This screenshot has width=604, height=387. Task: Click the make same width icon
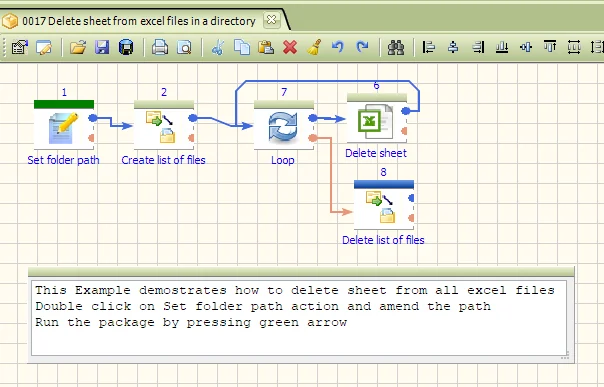574,47
